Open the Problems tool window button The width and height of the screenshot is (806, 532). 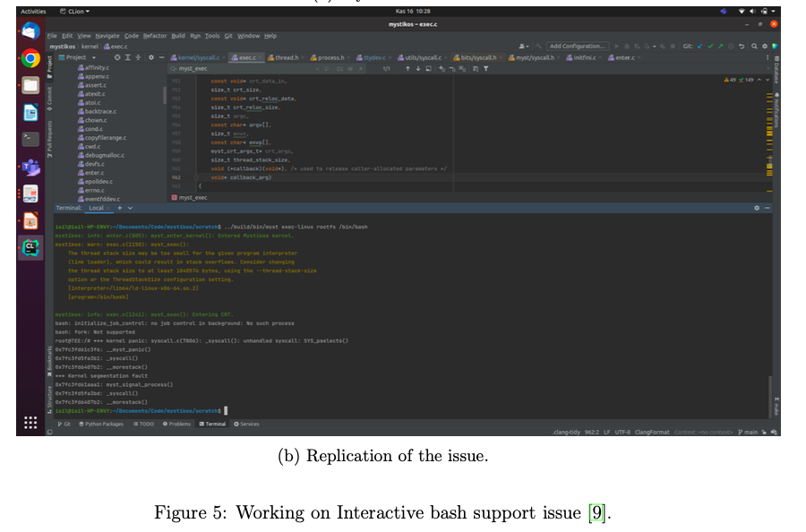(x=176, y=424)
